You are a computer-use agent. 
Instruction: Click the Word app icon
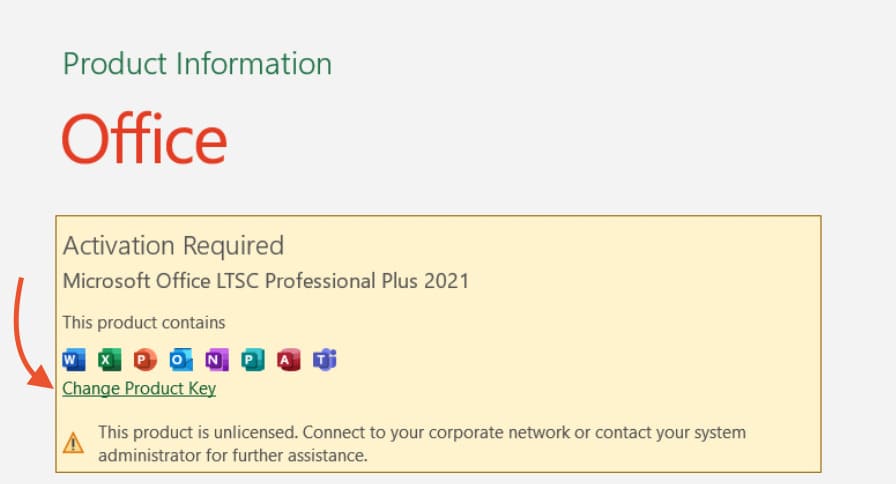tap(73, 360)
